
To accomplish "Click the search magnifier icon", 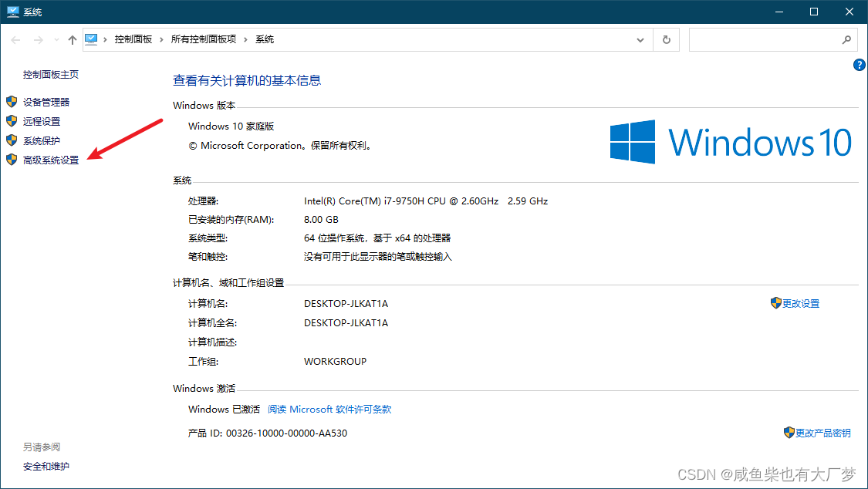I will coord(846,40).
